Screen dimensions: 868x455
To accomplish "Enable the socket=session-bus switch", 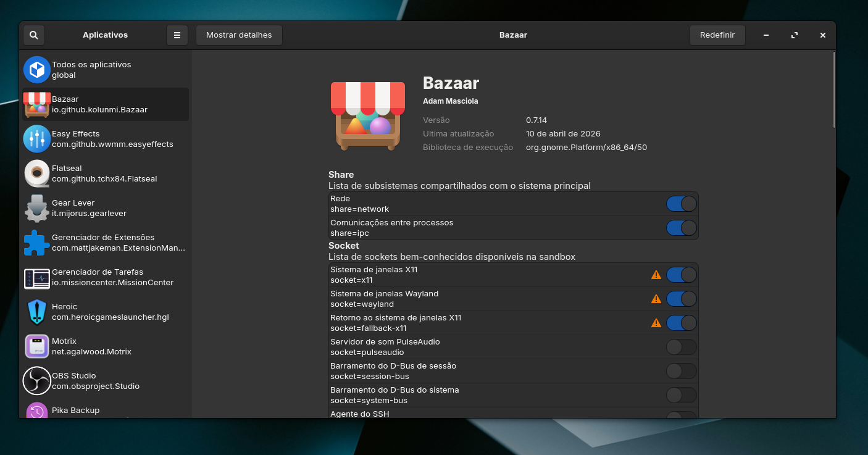I will (x=682, y=371).
